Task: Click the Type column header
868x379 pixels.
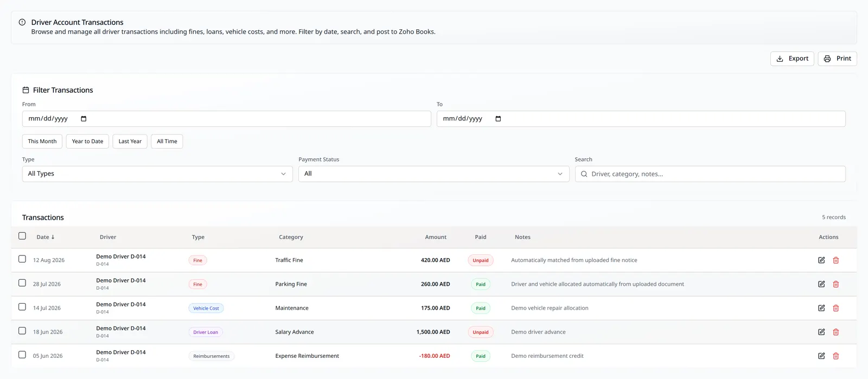Action: point(198,237)
